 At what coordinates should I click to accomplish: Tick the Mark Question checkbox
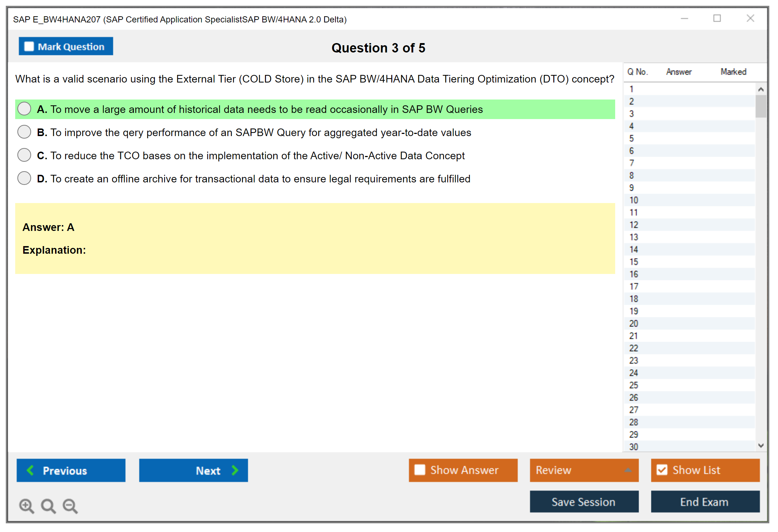coord(29,47)
